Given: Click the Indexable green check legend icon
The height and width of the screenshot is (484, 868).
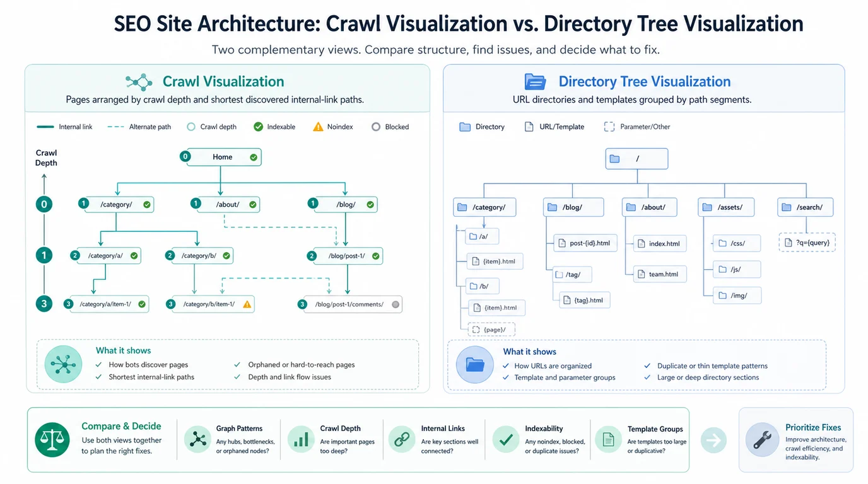Looking at the screenshot, I should [258, 127].
